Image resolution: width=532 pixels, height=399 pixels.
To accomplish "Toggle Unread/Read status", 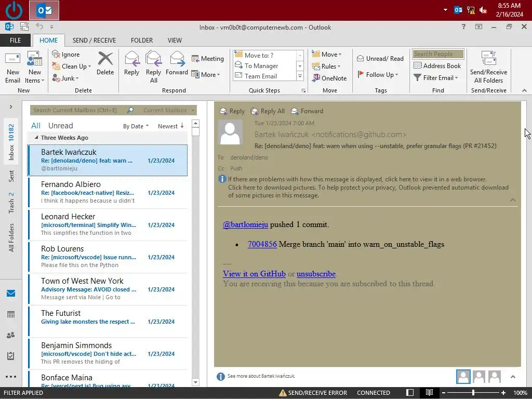I will [x=380, y=59].
